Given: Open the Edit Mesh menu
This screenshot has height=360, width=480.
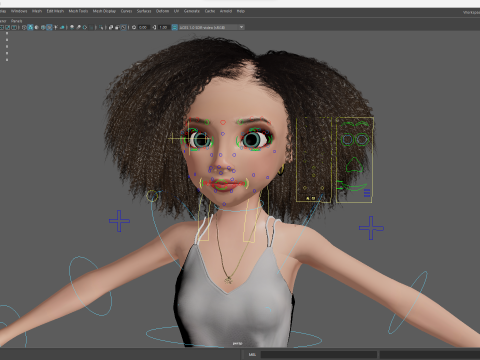Looking at the screenshot, I should coord(55,11).
